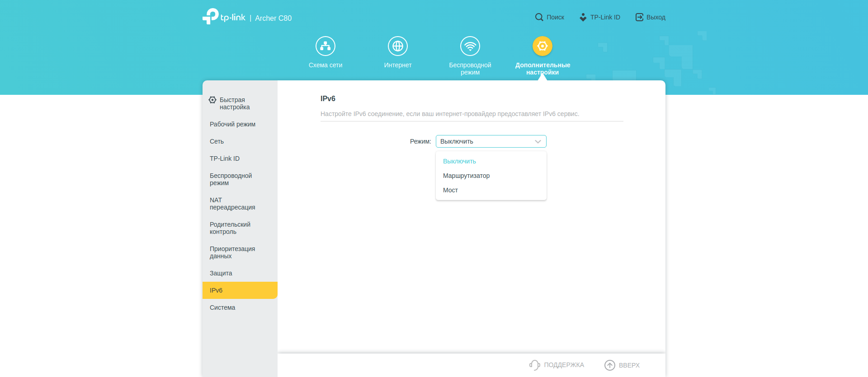
Task: Open the Интернет globe icon
Action: 398,46
